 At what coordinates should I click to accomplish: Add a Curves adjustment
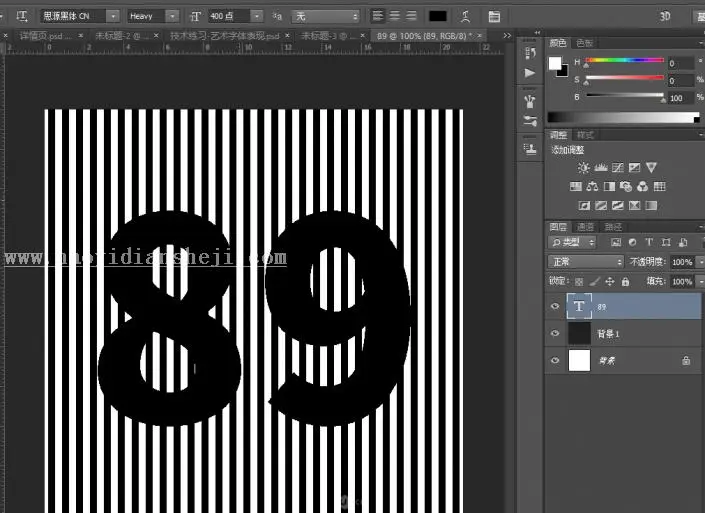tap(618, 168)
